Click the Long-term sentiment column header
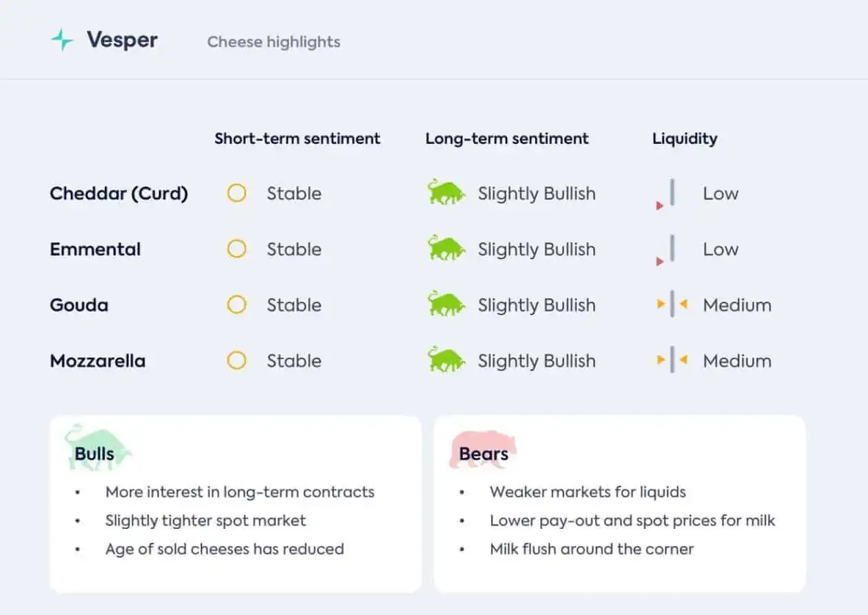 [x=507, y=138]
